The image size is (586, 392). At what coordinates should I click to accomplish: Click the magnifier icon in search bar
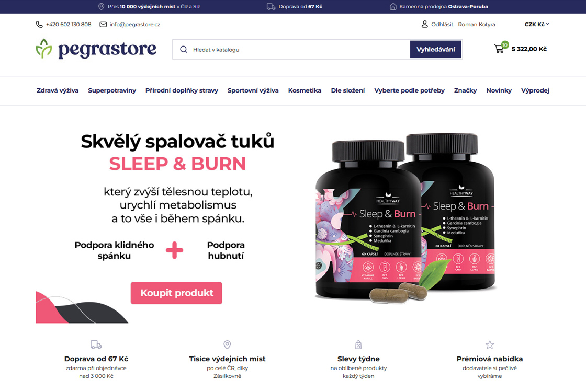(184, 49)
